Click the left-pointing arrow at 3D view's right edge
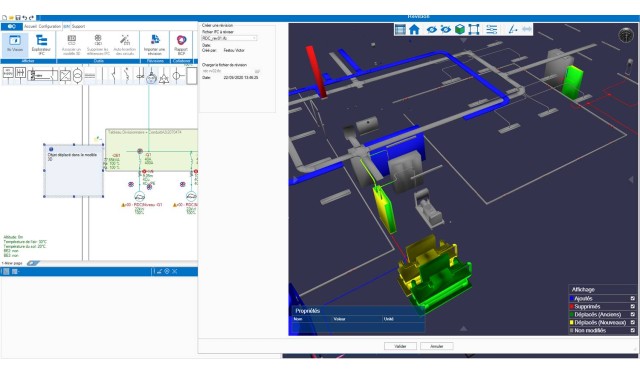 point(631,179)
